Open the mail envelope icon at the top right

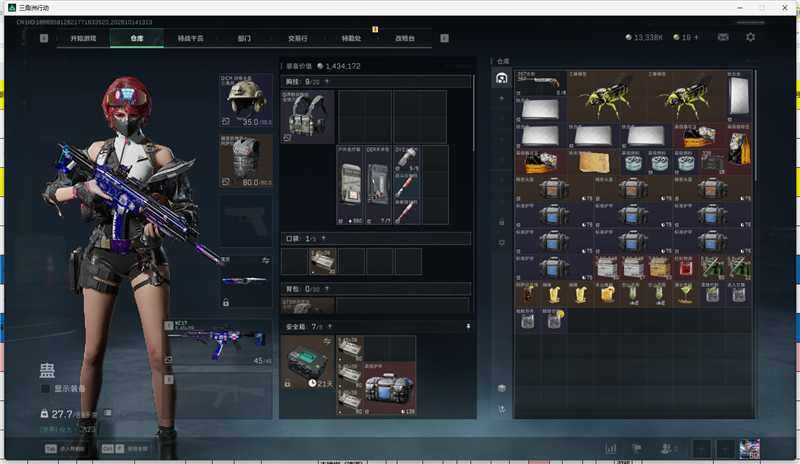pyautogui.click(x=723, y=37)
